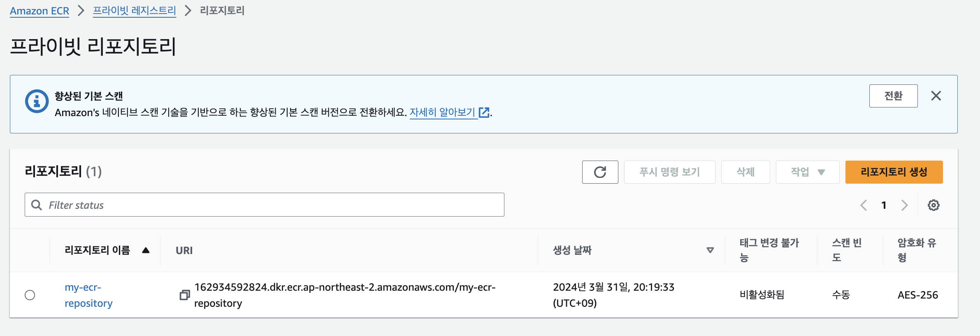The height and width of the screenshot is (336, 980).
Task: Focus the Filter status search field
Action: point(265,205)
